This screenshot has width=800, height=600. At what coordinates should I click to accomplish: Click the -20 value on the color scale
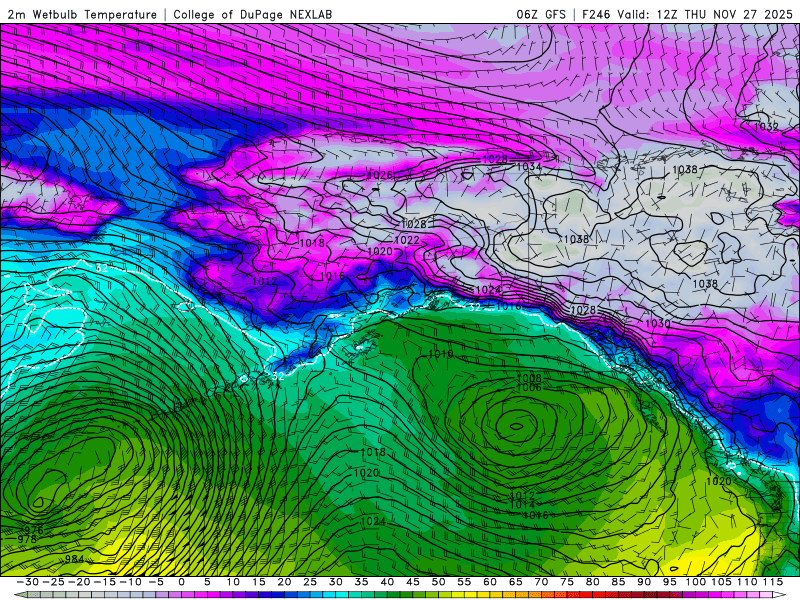click(x=79, y=582)
